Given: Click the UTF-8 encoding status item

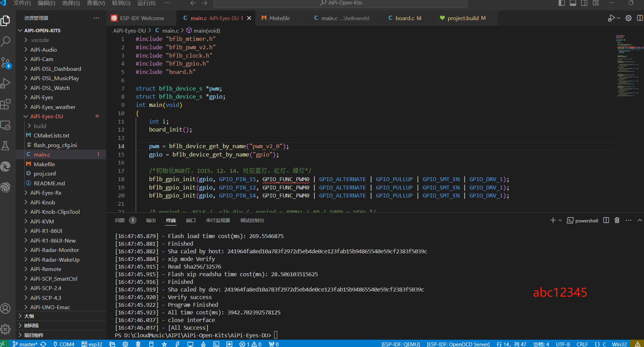Looking at the screenshot, I should pos(563,344).
